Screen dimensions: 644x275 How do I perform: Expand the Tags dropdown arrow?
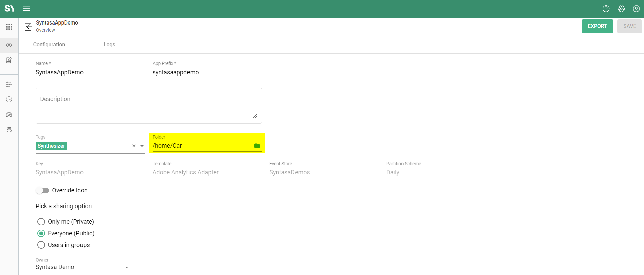click(142, 146)
